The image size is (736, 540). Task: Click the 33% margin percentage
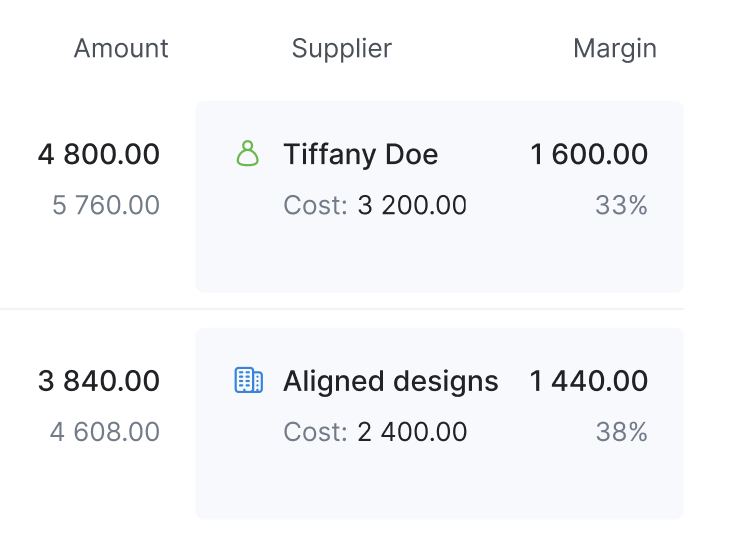tap(621, 206)
